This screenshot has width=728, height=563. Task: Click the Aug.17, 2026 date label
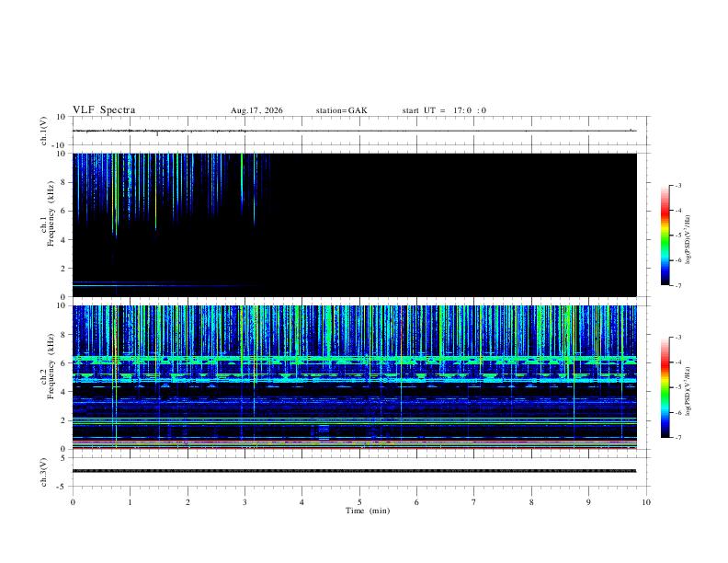pyautogui.click(x=256, y=110)
